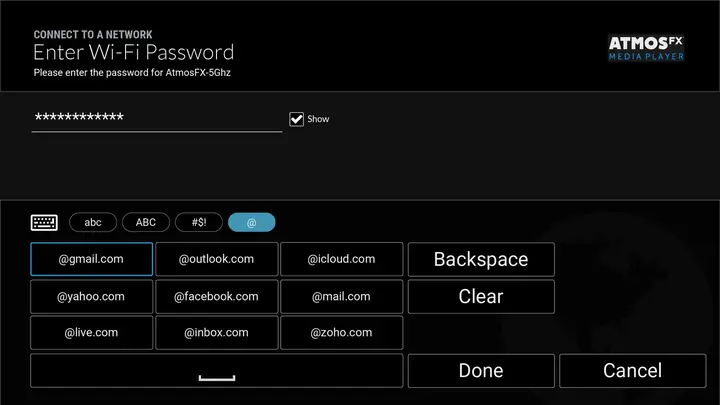Viewport: 720px width, 405px height.
Task: Insert @live.com
Action: [x=91, y=333]
